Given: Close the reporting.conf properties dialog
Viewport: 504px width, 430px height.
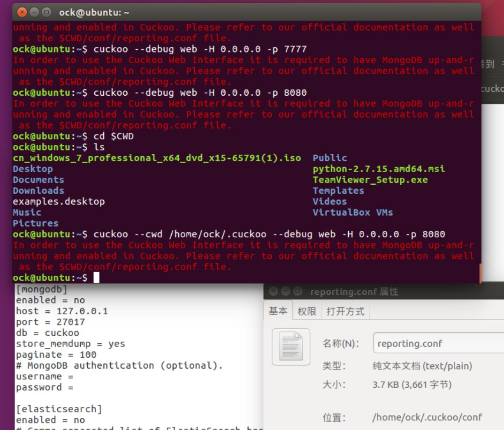Looking at the screenshot, I should coord(273,291).
